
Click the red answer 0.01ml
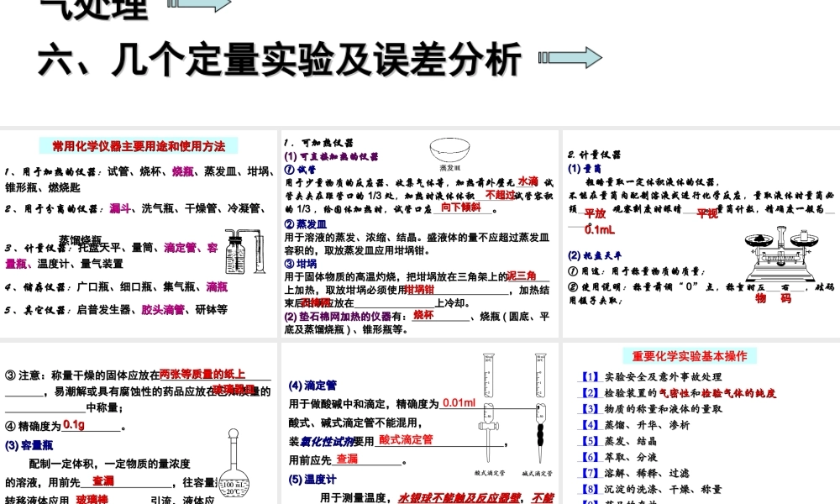(459, 402)
